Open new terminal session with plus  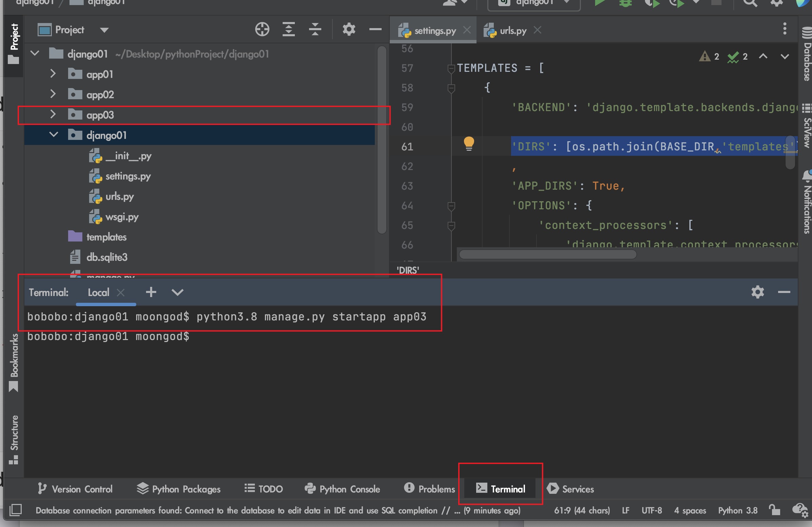pyautogui.click(x=151, y=292)
